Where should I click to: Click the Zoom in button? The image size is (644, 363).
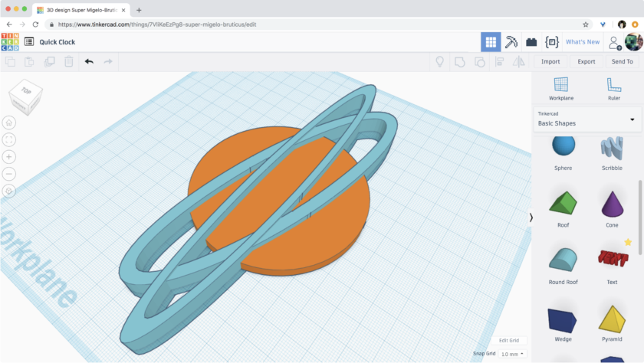point(9,156)
